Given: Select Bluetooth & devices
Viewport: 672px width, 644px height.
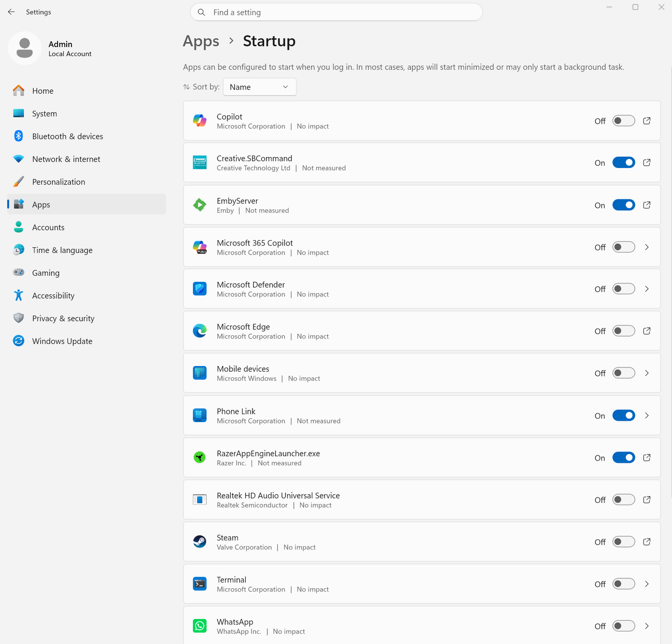Looking at the screenshot, I should point(86,136).
